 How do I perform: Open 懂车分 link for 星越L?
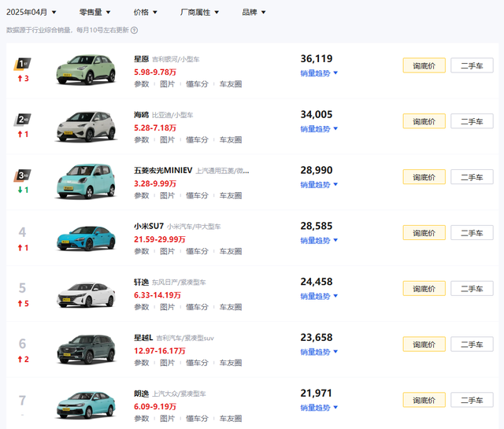(197, 364)
